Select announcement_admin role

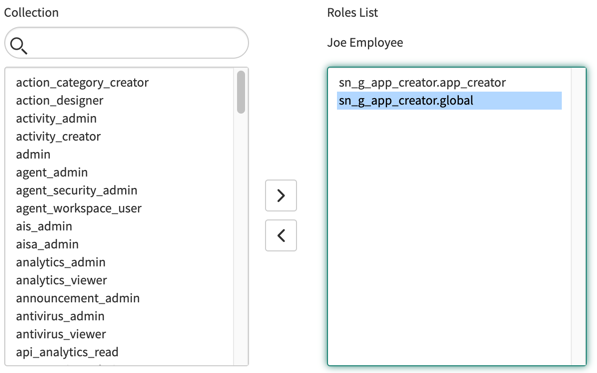78,298
